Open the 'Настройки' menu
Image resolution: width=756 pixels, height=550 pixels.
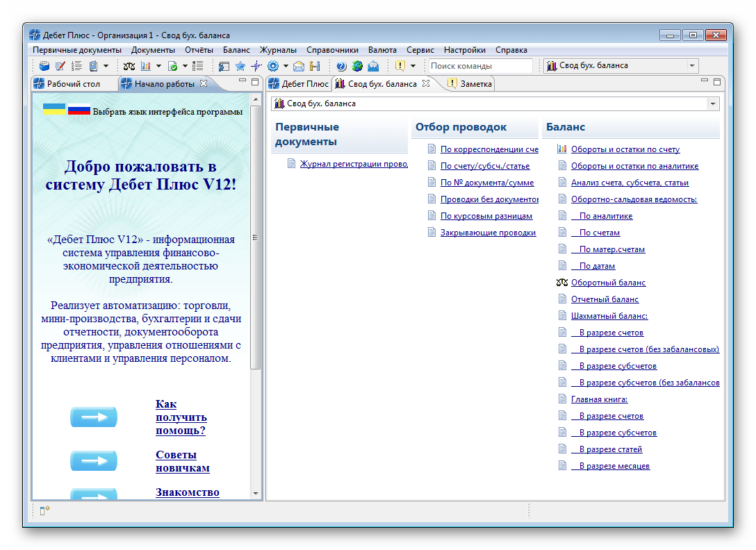[465, 50]
